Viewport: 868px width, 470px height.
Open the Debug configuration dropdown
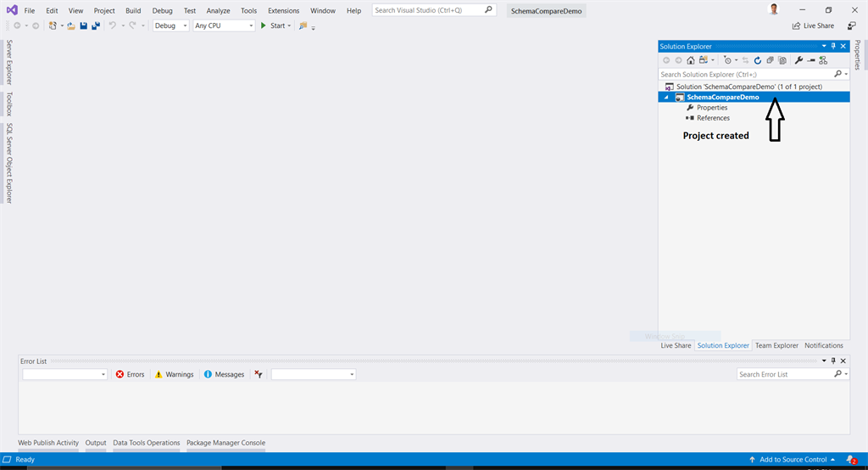point(171,25)
